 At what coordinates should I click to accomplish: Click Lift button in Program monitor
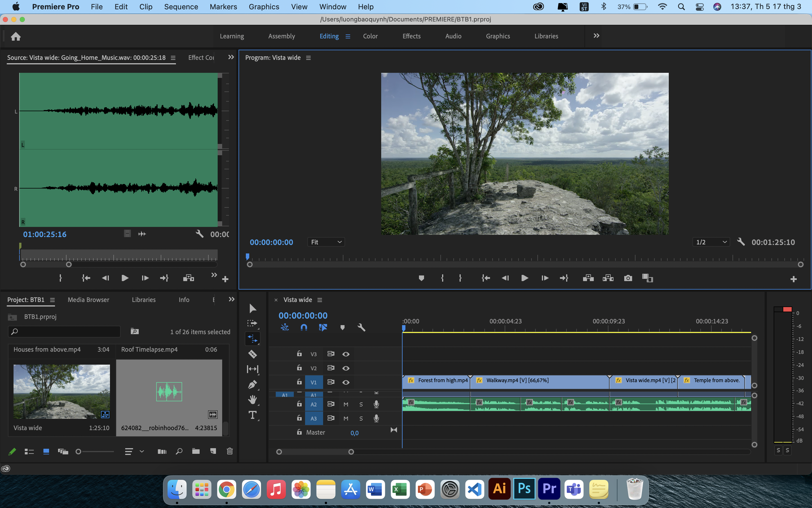[x=588, y=278]
